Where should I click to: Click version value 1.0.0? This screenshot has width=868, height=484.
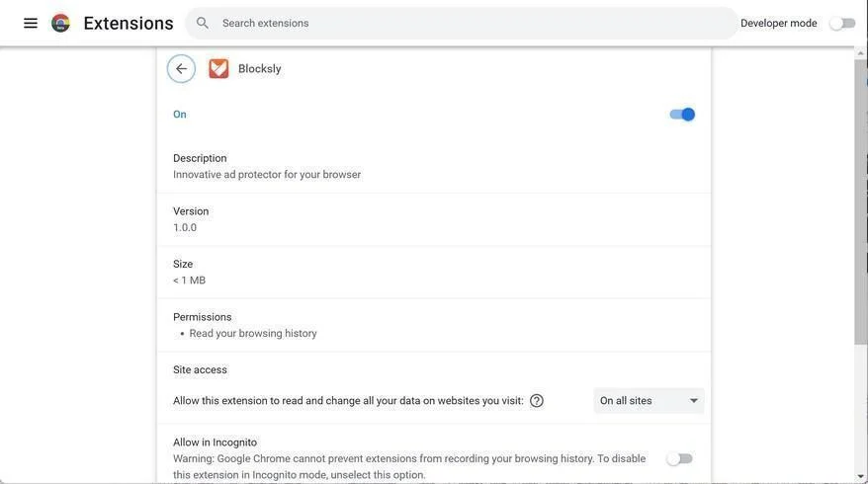pyautogui.click(x=184, y=227)
